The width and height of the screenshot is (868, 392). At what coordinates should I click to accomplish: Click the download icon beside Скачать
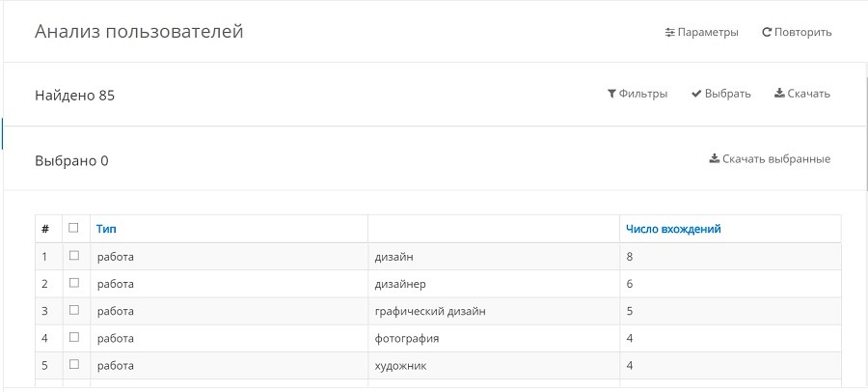click(x=779, y=93)
